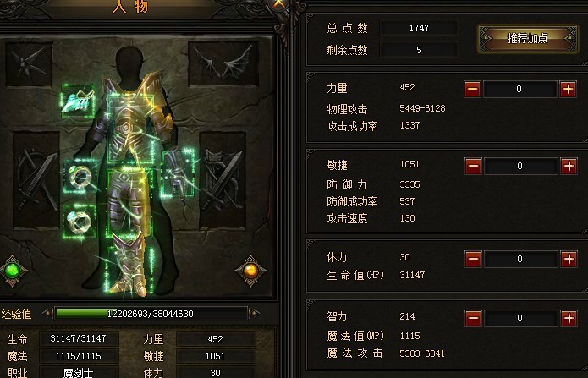Select the lower ring equipment slot
The height and width of the screenshot is (378, 588).
tap(79, 222)
